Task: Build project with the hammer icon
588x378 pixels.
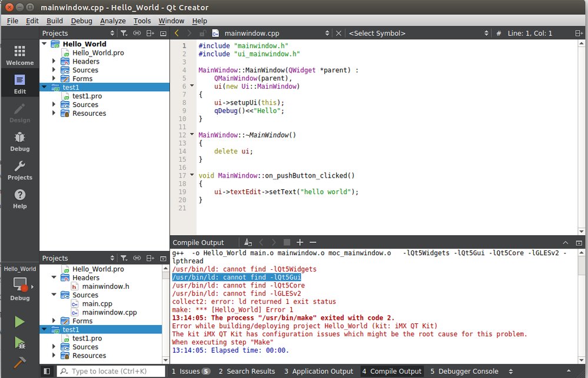Action: coord(19,363)
